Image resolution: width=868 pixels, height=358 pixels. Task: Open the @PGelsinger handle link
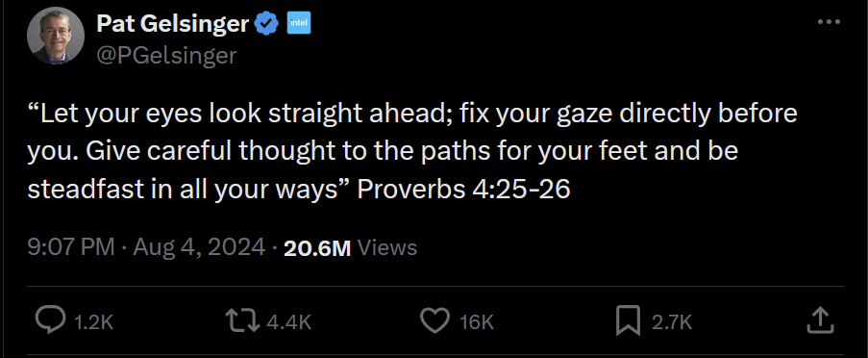(166, 55)
